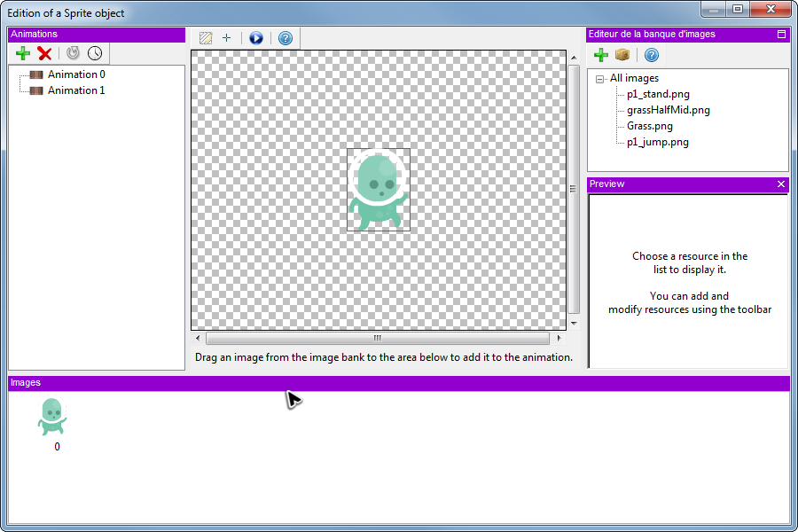This screenshot has height=532, width=798.
Task: Play the animation preview
Action: click(x=256, y=38)
